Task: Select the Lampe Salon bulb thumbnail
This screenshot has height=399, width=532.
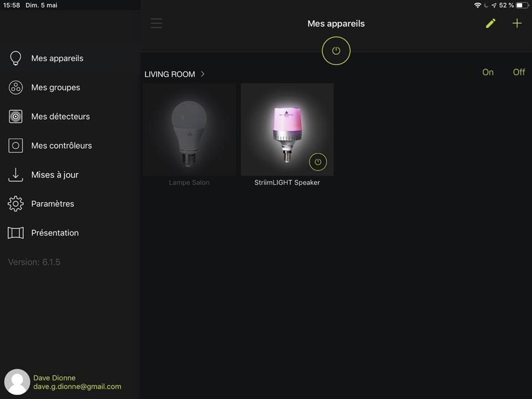Action: pos(189,130)
